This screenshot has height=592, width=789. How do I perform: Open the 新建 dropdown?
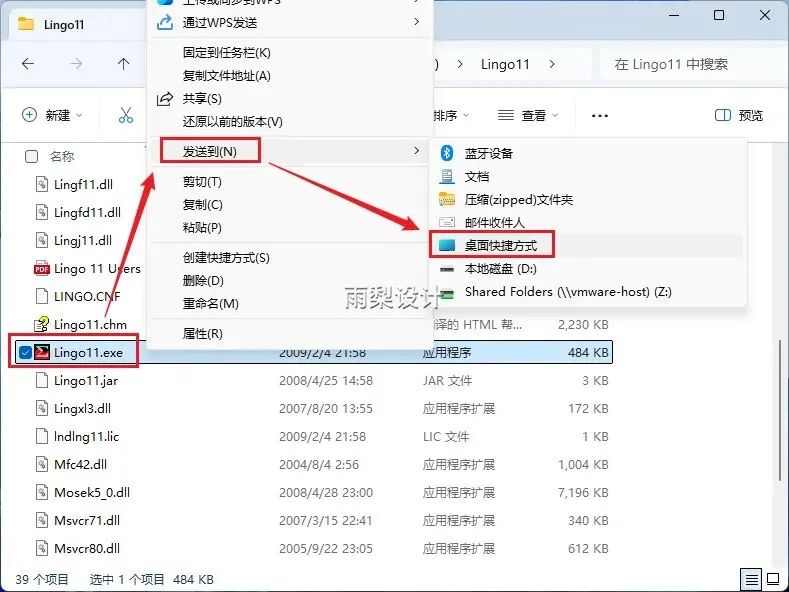[x=52, y=115]
